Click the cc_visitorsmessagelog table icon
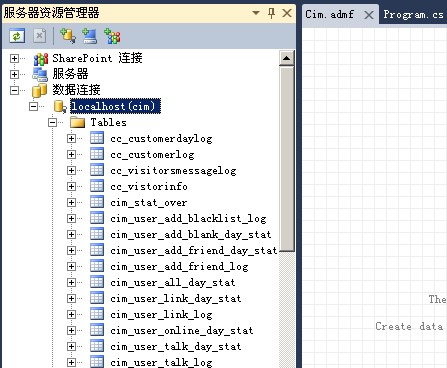The height and width of the screenshot is (368, 447). (97, 170)
